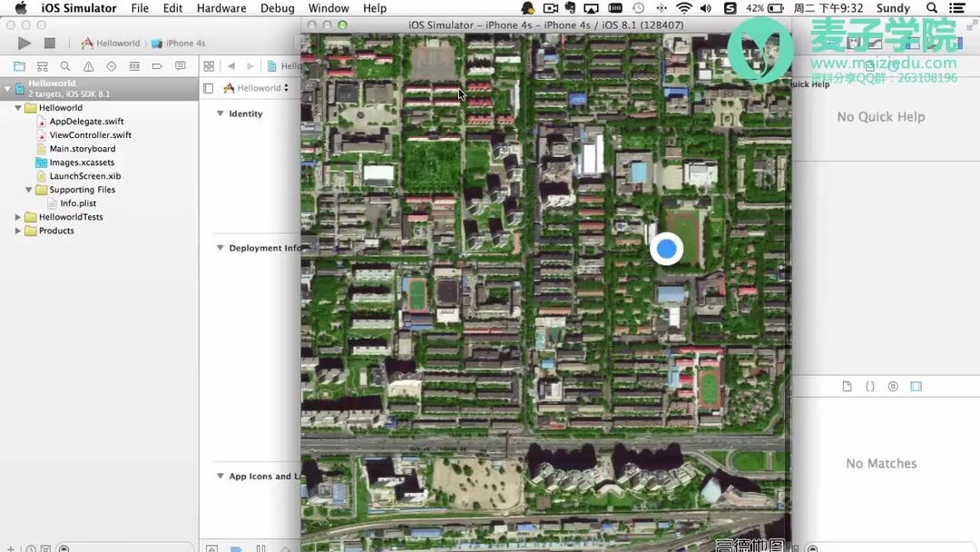The width and height of the screenshot is (980, 552).
Task: Collapse the Helloworld project group
Action: 17,107
